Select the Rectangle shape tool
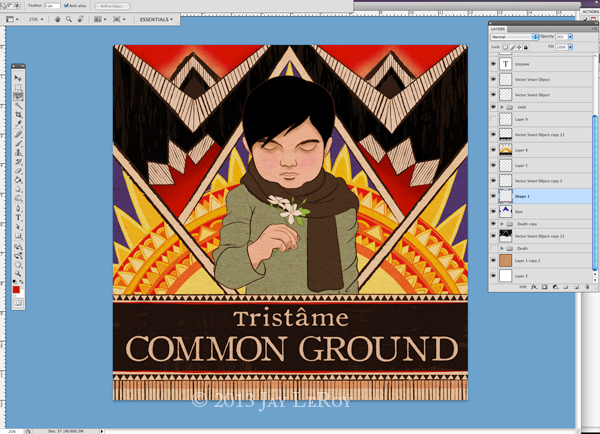 18,236
